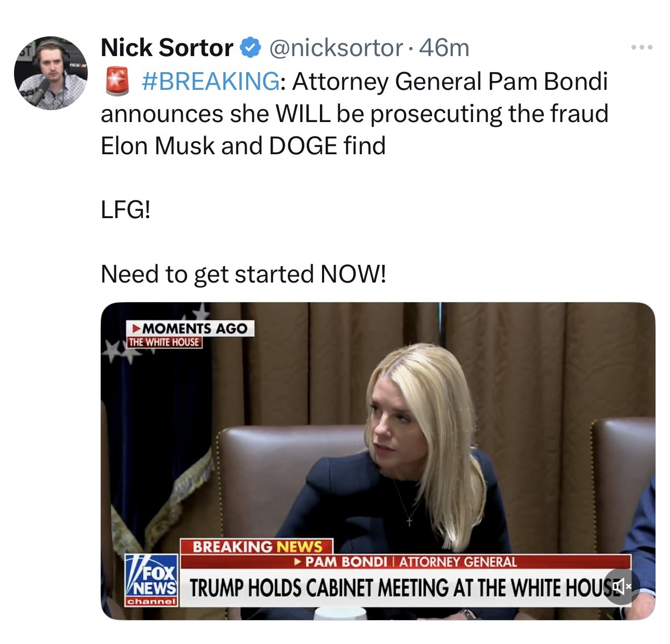Viewport: 670px width, 644px height.
Task: Open Nick Sortor's profile picture
Action: [x=51, y=73]
